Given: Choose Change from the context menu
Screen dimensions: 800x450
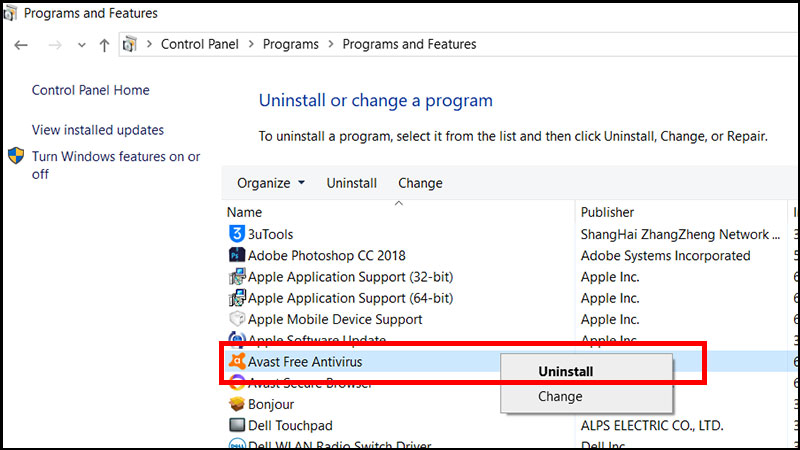Looking at the screenshot, I should (x=559, y=396).
